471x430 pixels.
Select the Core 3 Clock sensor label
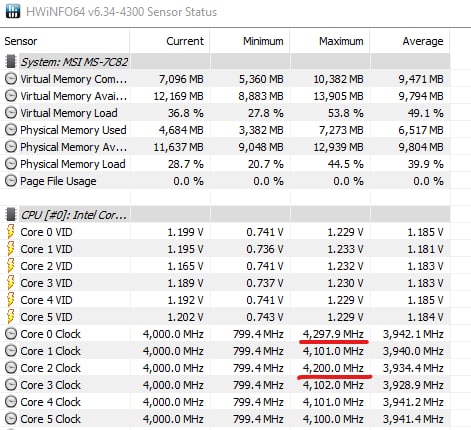coord(50,385)
